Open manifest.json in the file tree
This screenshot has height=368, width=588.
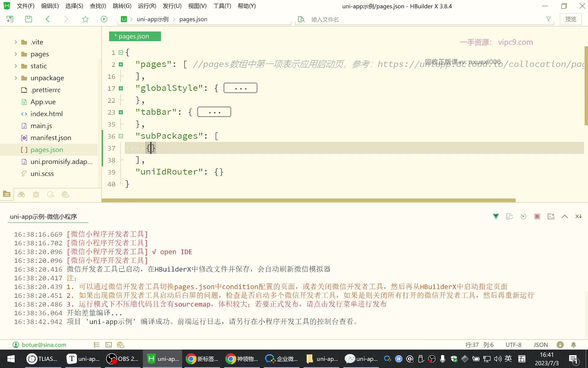point(51,138)
